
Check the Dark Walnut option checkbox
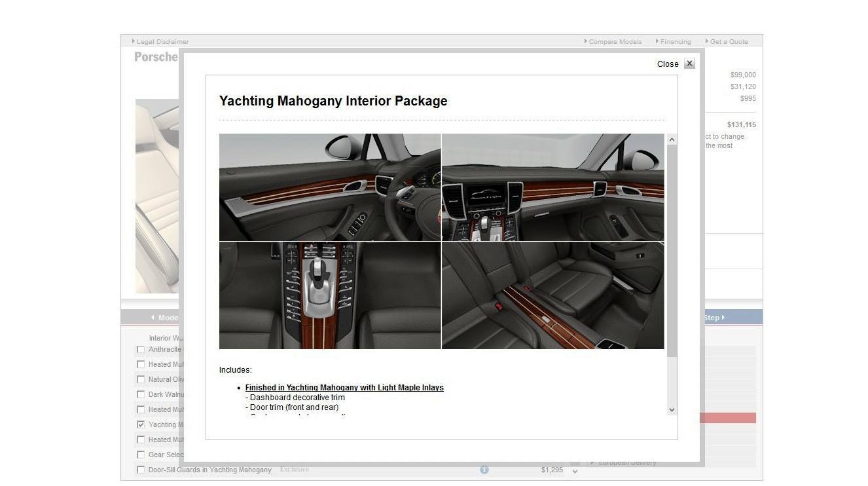point(141,394)
